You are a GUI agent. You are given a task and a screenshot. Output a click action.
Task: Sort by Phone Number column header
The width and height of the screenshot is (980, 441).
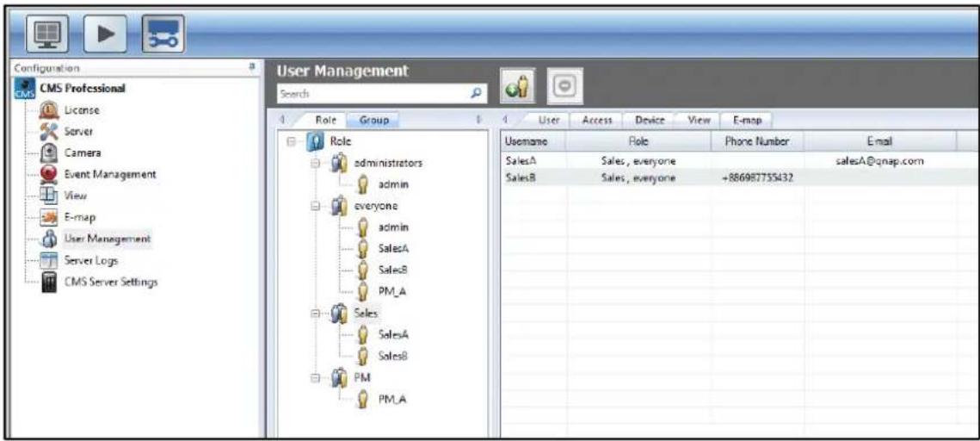pos(756,141)
